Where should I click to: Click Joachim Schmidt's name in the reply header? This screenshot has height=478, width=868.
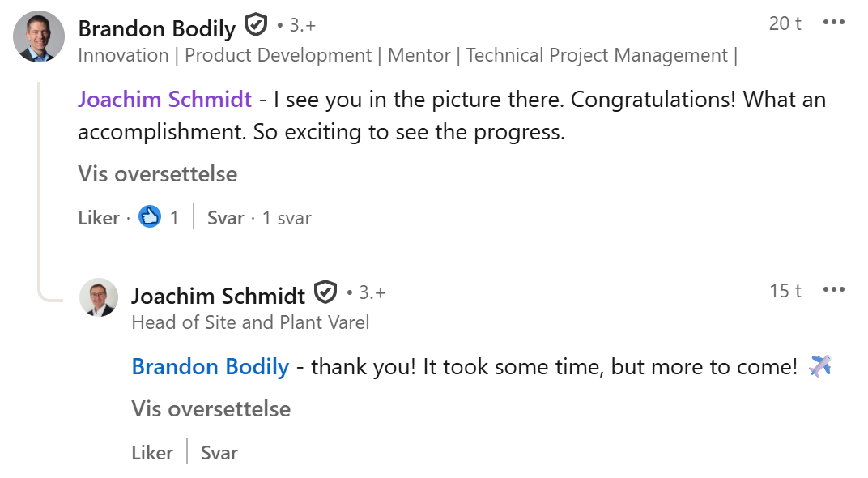click(219, 296)
